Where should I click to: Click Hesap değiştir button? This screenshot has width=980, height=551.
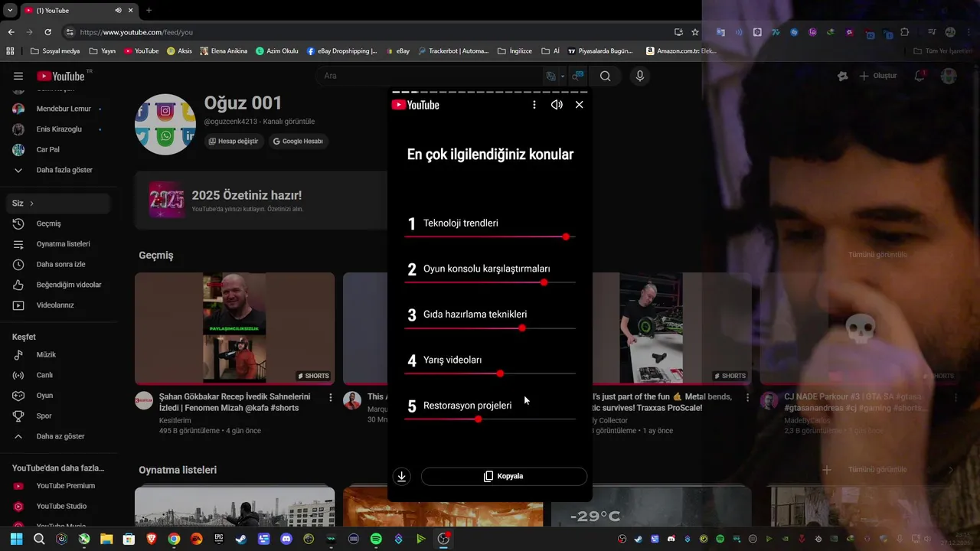[234, 142]
